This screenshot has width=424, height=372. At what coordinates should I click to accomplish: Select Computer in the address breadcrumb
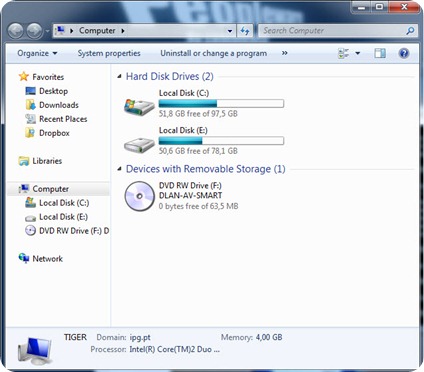pyautogui.click(x=97, y=31)
